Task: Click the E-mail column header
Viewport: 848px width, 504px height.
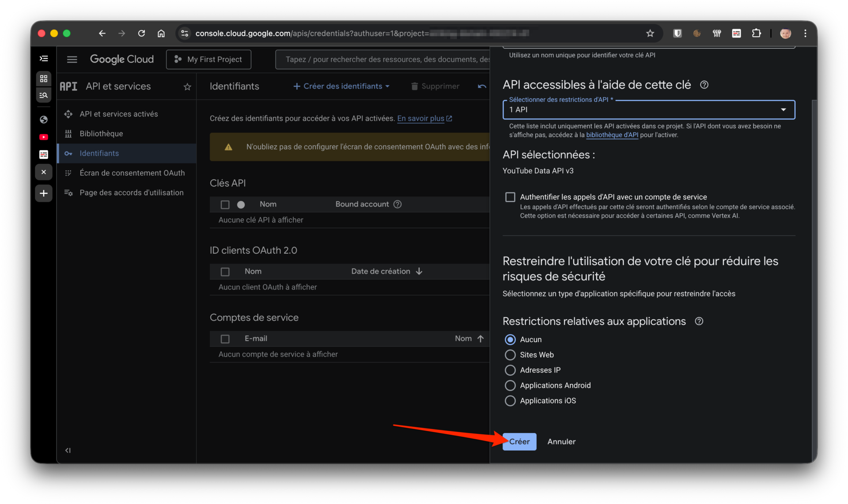Action: click(x=256, y=339)
